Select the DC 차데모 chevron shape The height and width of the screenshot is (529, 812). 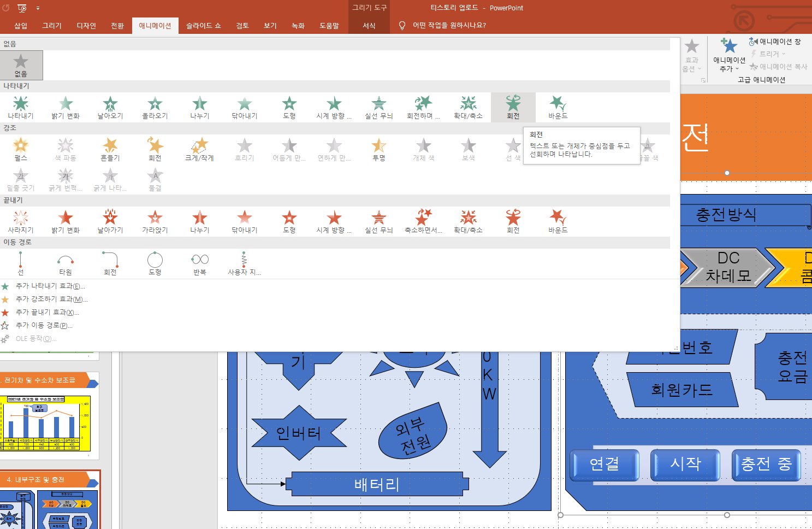(728, 267)
